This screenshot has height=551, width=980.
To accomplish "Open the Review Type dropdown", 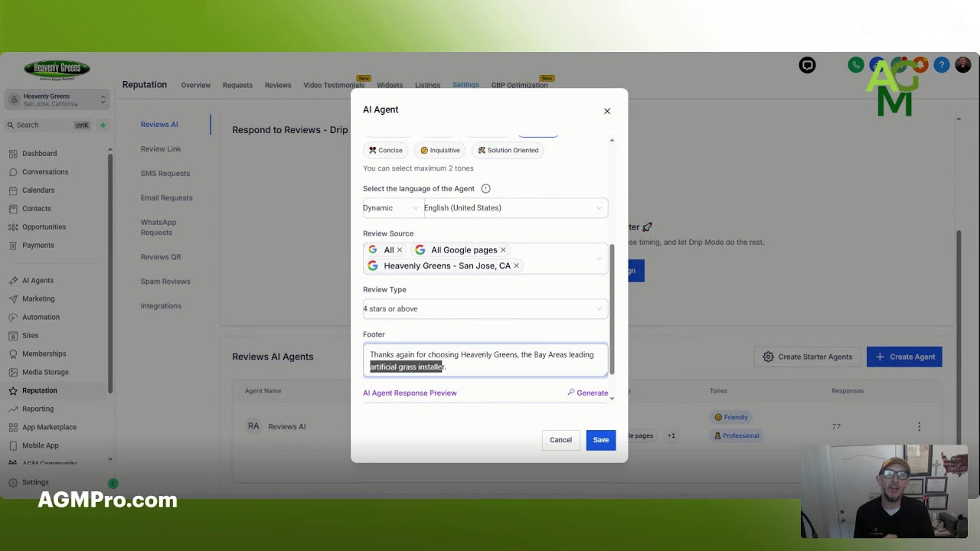I will point(485,309).
